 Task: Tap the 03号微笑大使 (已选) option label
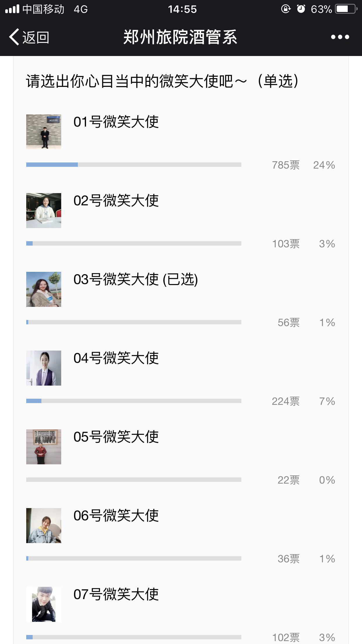click(x=136, y=279)
